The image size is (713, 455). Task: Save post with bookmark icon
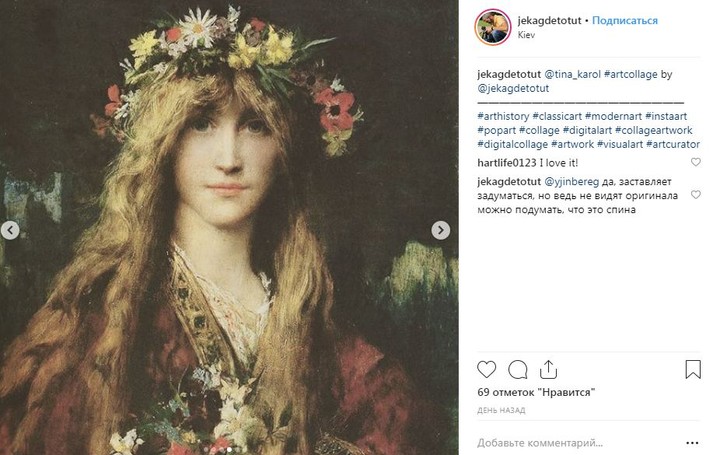(x=693, y=369)
